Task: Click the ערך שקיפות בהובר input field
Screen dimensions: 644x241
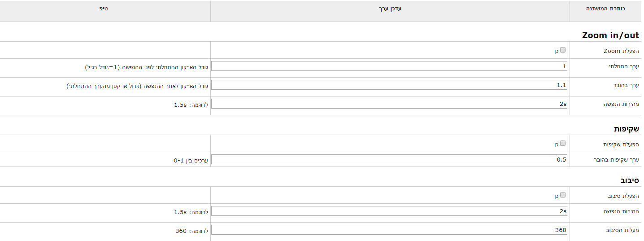Action: [389, 159]
